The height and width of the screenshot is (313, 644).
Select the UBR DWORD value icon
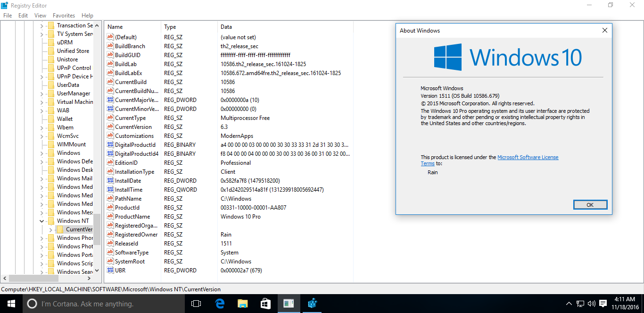110,271
